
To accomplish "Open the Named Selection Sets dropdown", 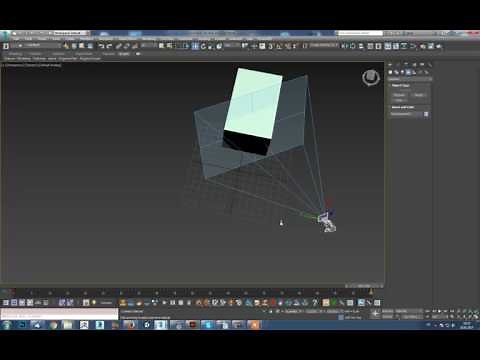I will tap(323, 45).
